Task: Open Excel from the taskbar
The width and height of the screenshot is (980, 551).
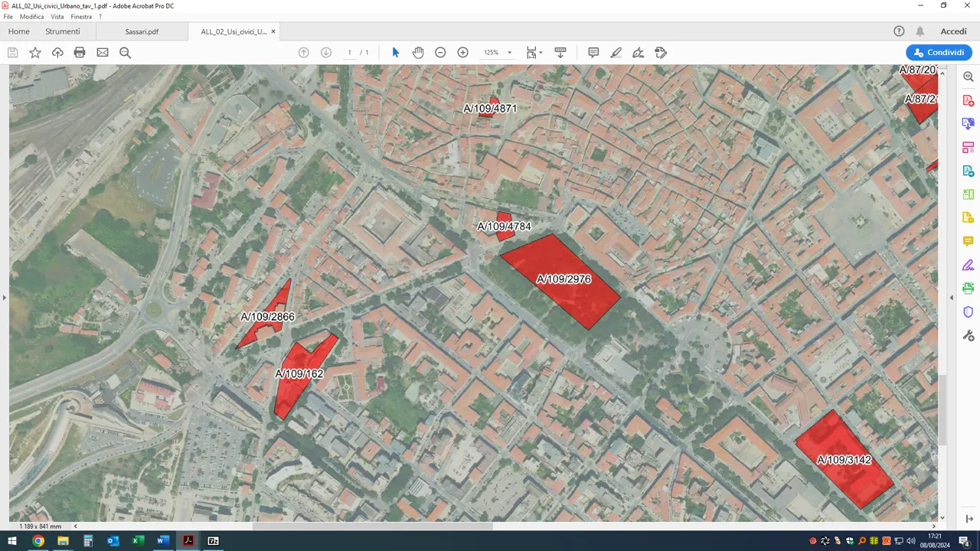Action: point(138,541)
